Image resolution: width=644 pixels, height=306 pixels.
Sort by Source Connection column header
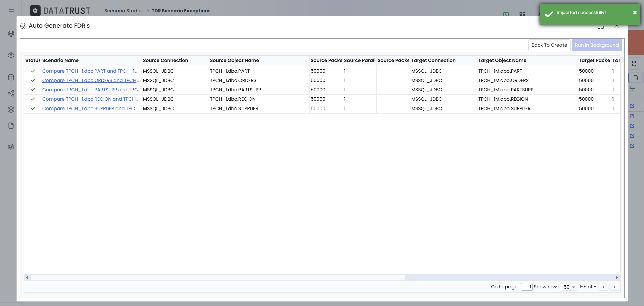coord(175,60)
